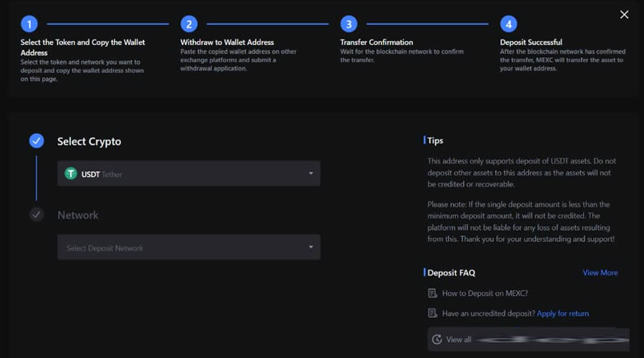Image resolution: width=644 pixels, height=358 pixels.
Task: Click the blue Select Crypto checkmark
Action: click(x=36, y=141)
